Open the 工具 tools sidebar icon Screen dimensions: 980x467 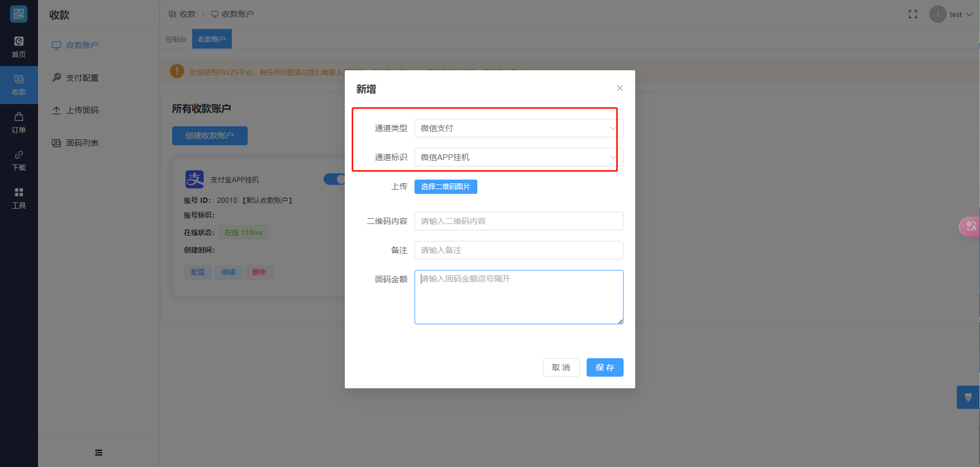(x=18, y=198)
